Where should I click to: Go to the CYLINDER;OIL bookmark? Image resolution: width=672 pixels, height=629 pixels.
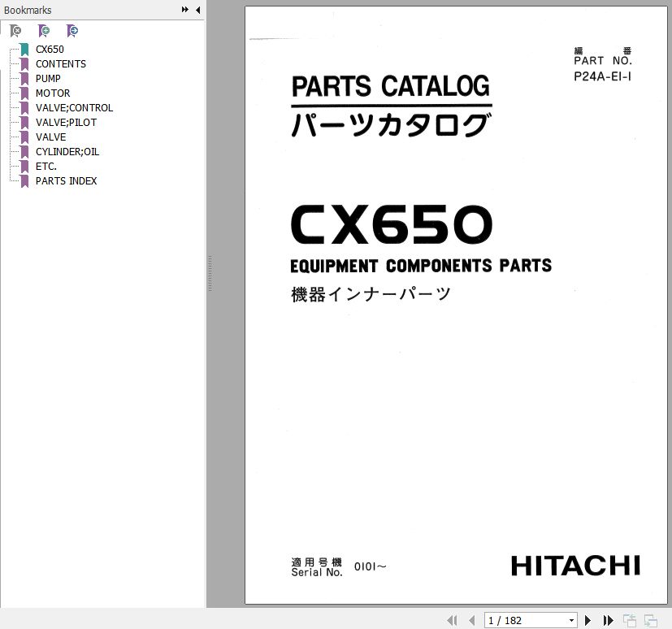[67, 151]
